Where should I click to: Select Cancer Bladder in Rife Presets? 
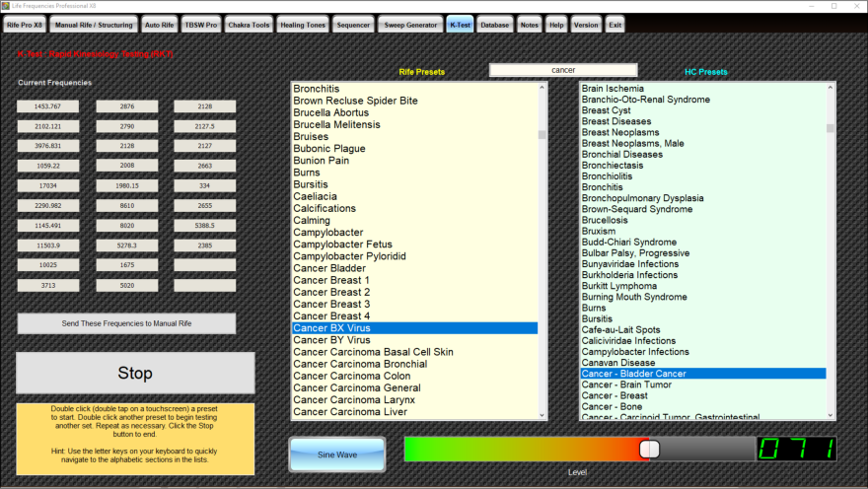point(414,268)
